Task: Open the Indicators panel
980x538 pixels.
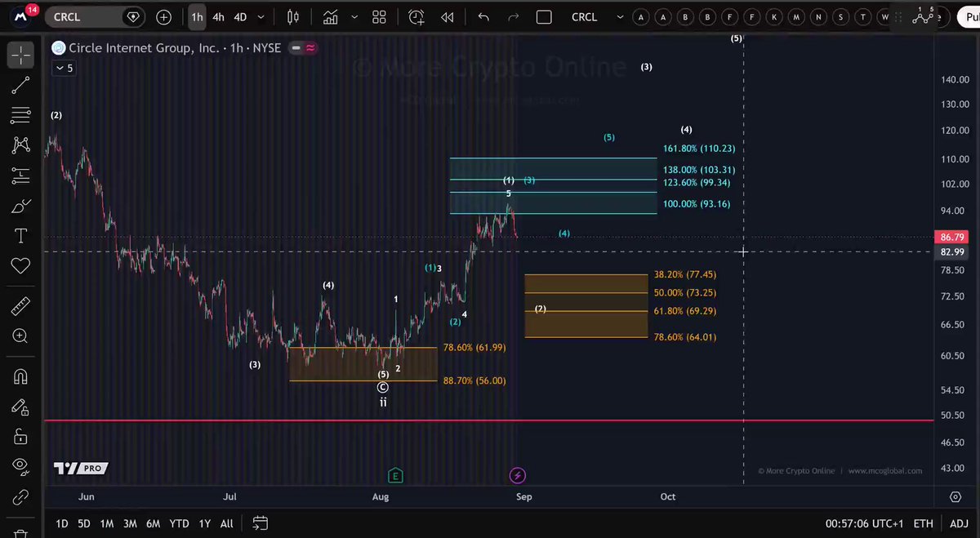Action: (x=331, y=16)
